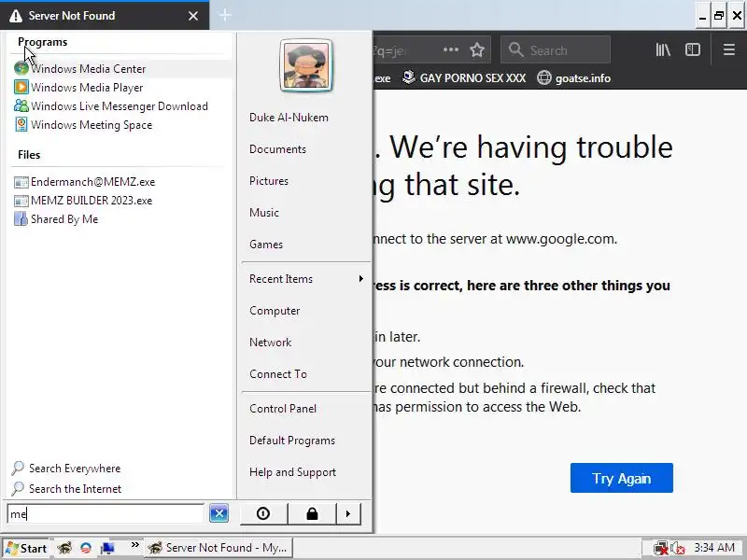Open Connect To in Start menu

(x=278, y=374)
